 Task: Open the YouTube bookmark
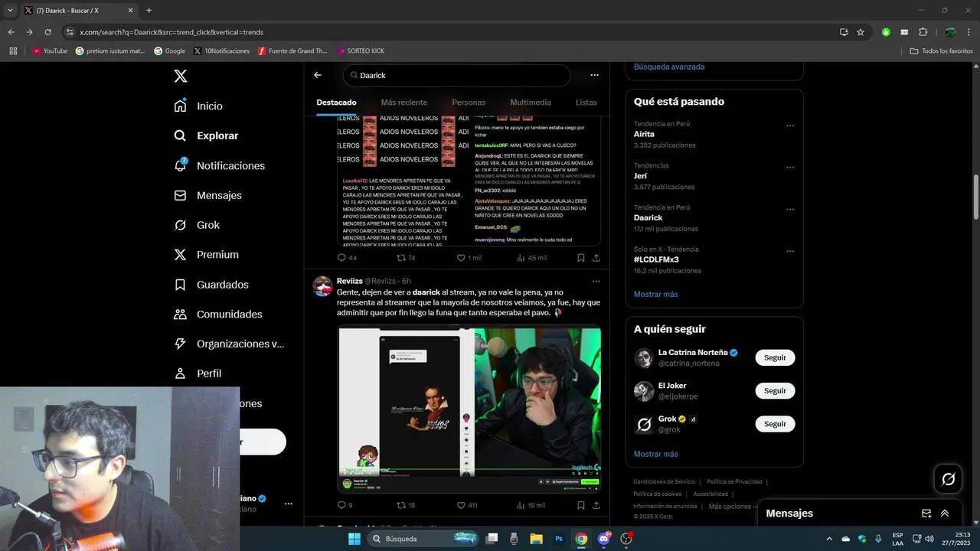(50, 51)
